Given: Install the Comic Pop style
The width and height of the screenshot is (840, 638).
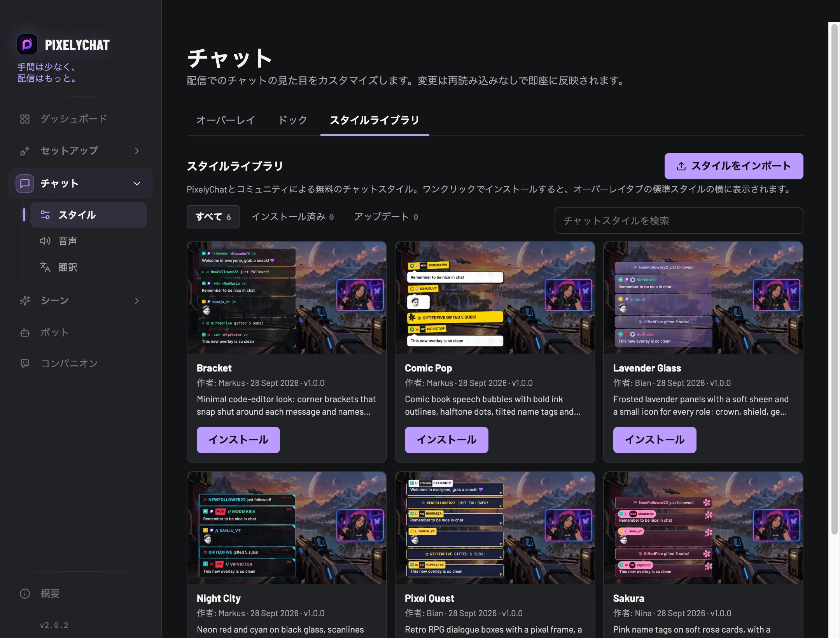Looking at the screenshot, I should click(446, 440).
